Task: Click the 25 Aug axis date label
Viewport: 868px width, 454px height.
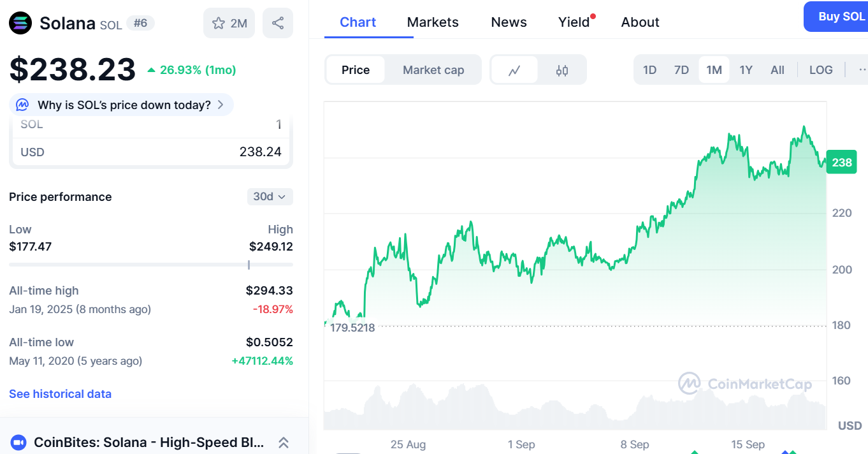Action: pyautogui.click(x=408, y=444)
